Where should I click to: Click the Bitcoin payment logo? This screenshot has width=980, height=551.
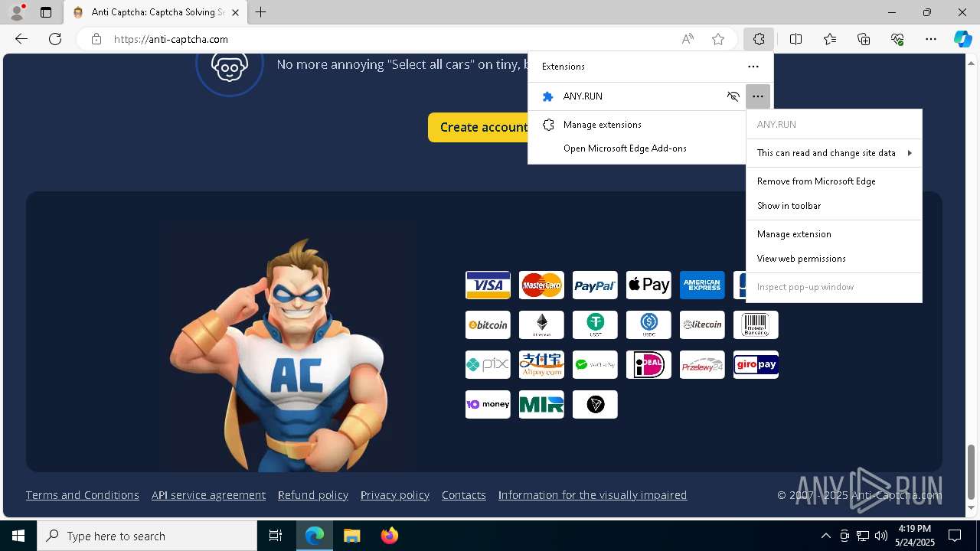coord(488,324)
